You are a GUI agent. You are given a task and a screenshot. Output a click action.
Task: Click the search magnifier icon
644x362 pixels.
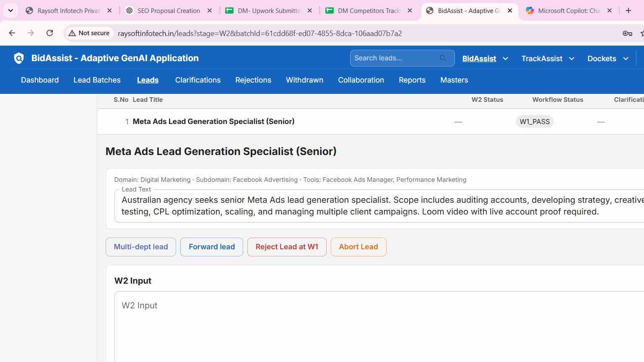pyautogui.click(x=443, y=58)
